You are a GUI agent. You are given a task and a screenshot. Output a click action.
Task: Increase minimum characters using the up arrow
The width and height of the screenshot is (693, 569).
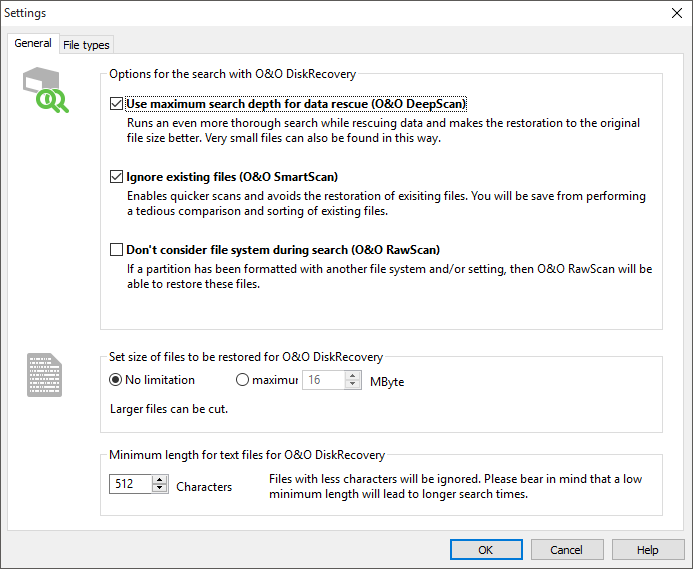tap(160, 480)
